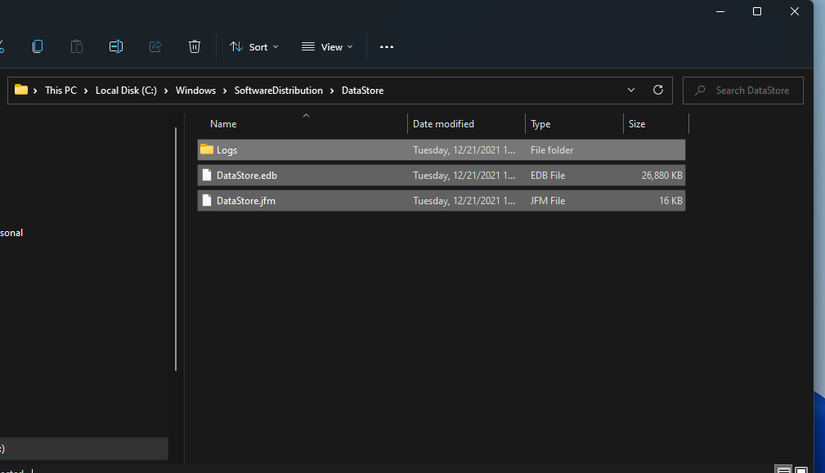Screen dimensions: 825x473
Task: Navigate to This PC breadcrumb
Action: 61,90
